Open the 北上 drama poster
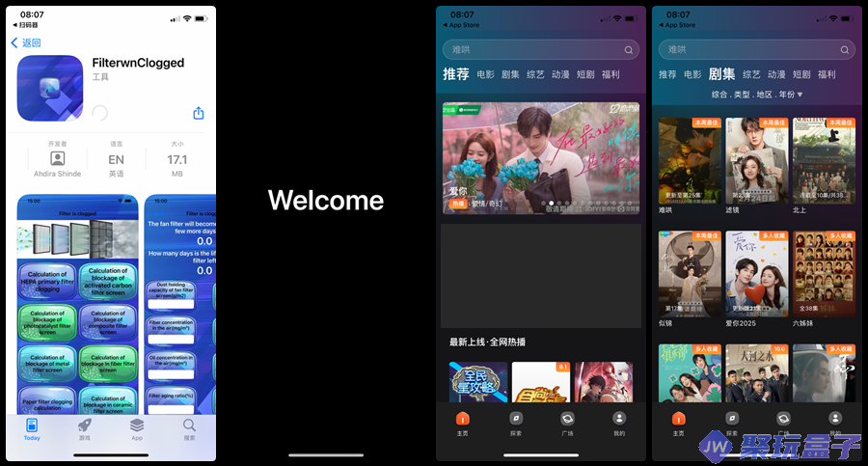The width and height of the screenshot is (868, 466). pos(824,161)
